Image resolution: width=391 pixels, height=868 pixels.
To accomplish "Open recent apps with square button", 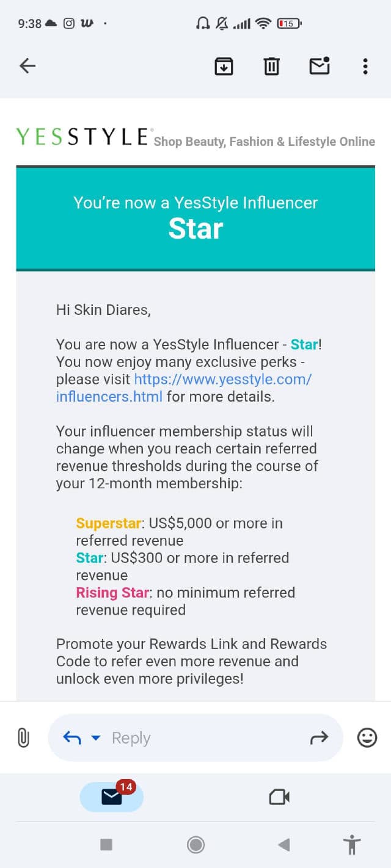I will [x=106, y=845].
